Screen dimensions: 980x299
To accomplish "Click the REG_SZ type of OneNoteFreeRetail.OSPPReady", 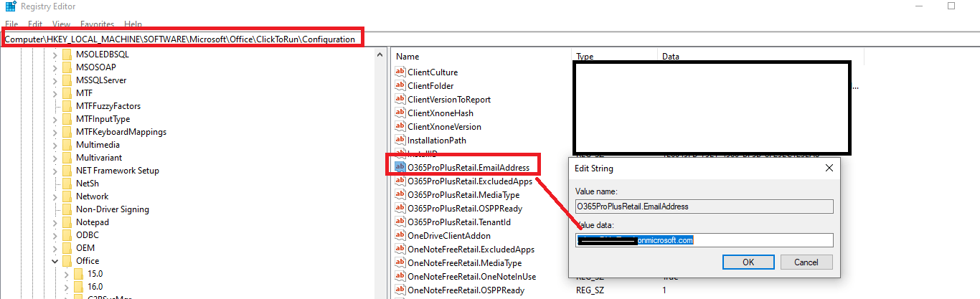I will pos(588,290).
